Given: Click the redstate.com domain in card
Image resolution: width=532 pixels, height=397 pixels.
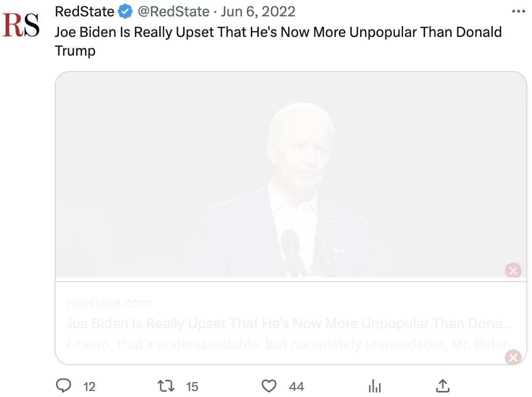Looking at the screenshot, I should point(109,303).
